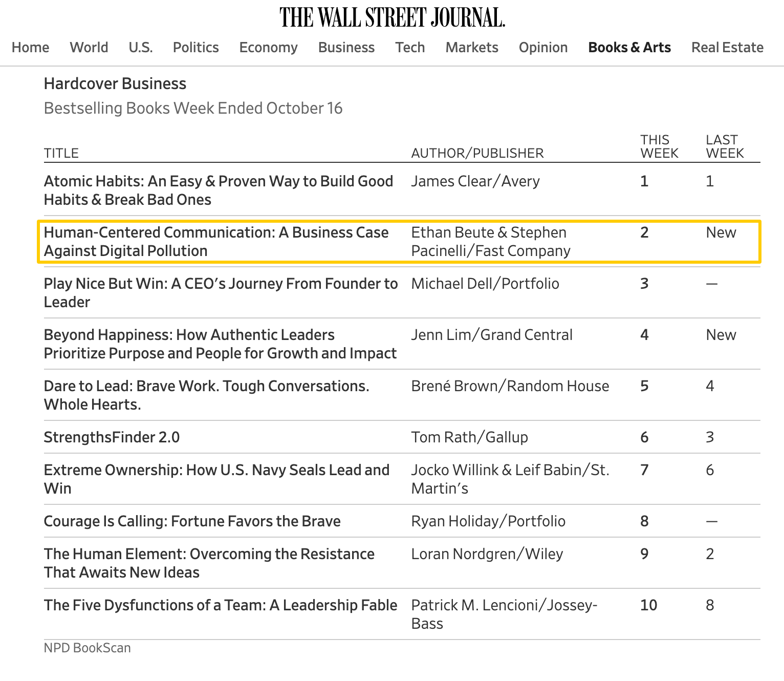Open the Economy section

pyautogui.click(x=269, y=48)
